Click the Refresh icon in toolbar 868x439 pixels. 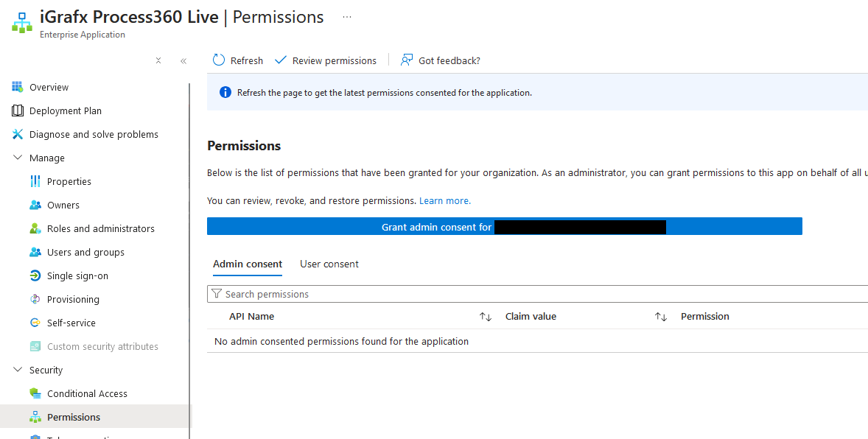click(x=217, y=60)
